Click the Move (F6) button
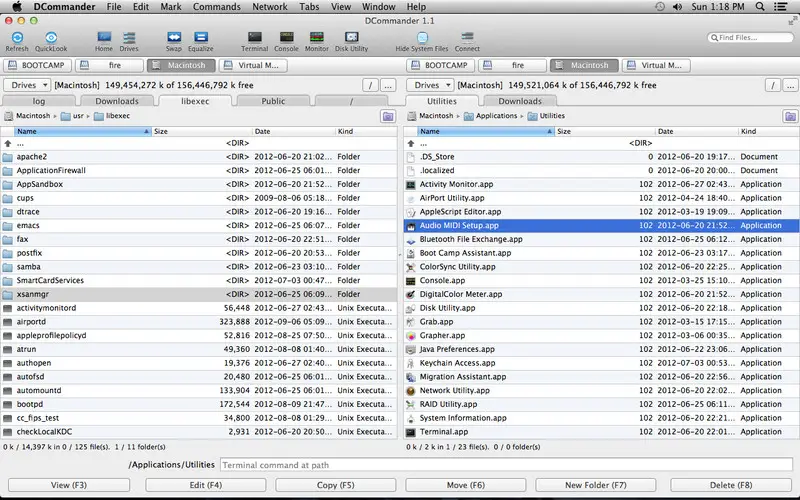This screenshot has width=800, height=500. pos(466,485)
